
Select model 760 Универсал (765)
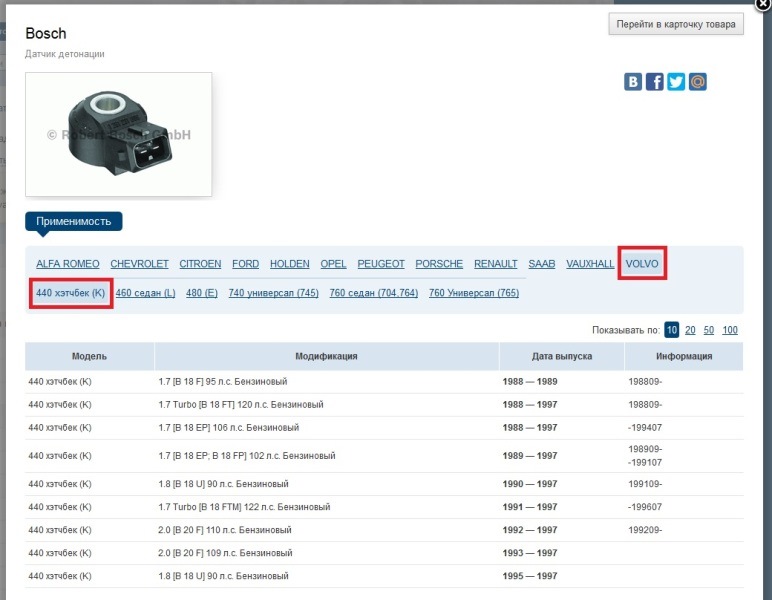(x=474, y=293)
